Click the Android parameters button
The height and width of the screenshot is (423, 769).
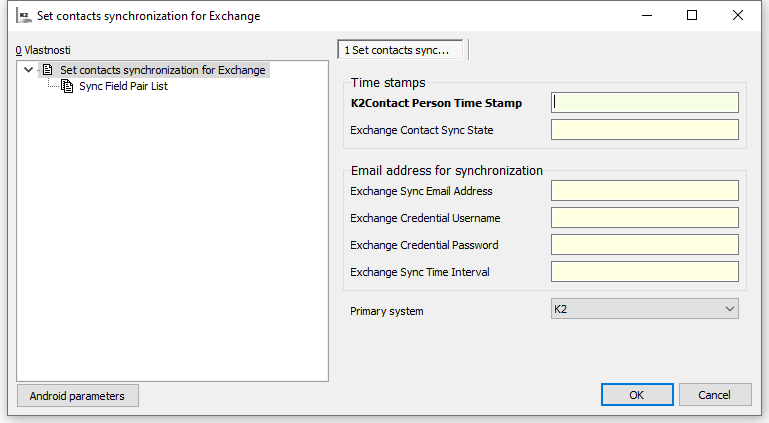77,395
